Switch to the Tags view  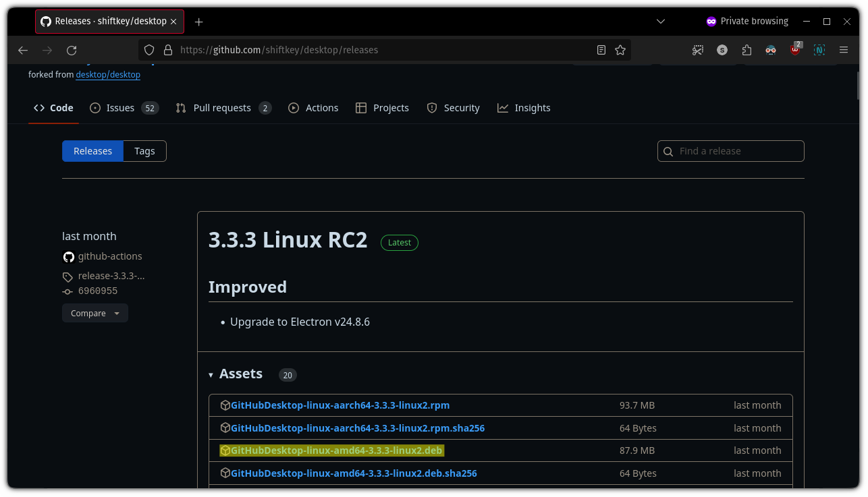click(144, 150)
